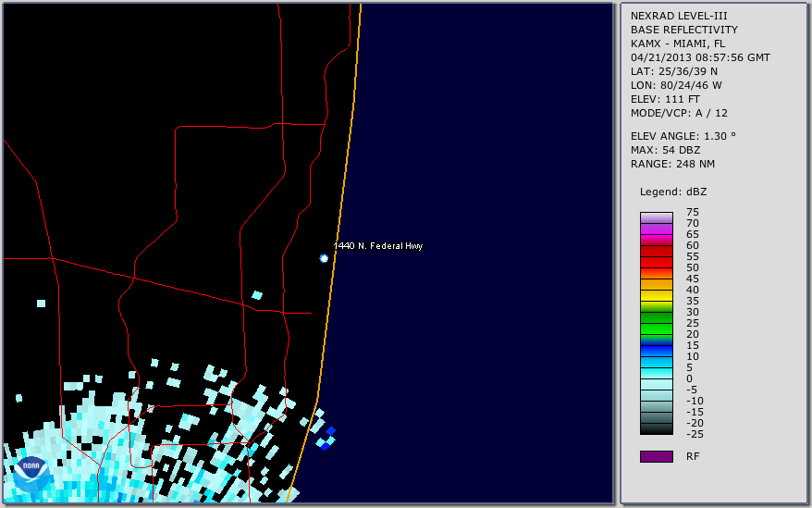Select the 'MODE/VCP: A / 12' text
812x508 pixels.
click(x=679, y=113)
